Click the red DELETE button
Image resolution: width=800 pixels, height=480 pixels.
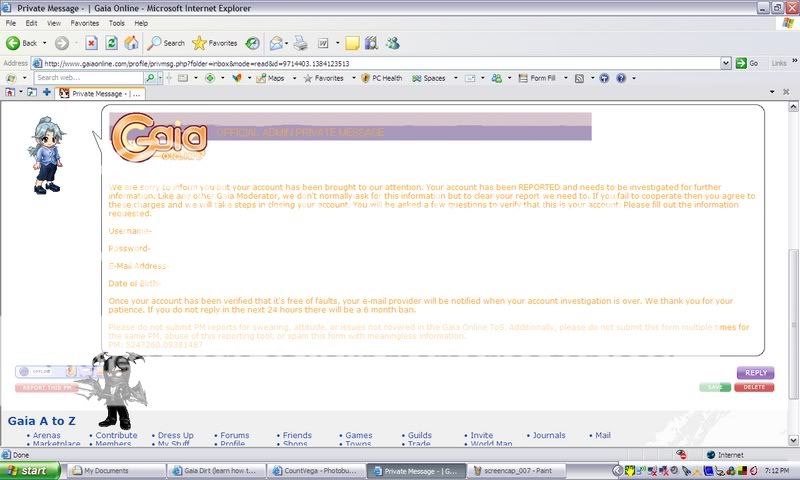tap(754, 387)
